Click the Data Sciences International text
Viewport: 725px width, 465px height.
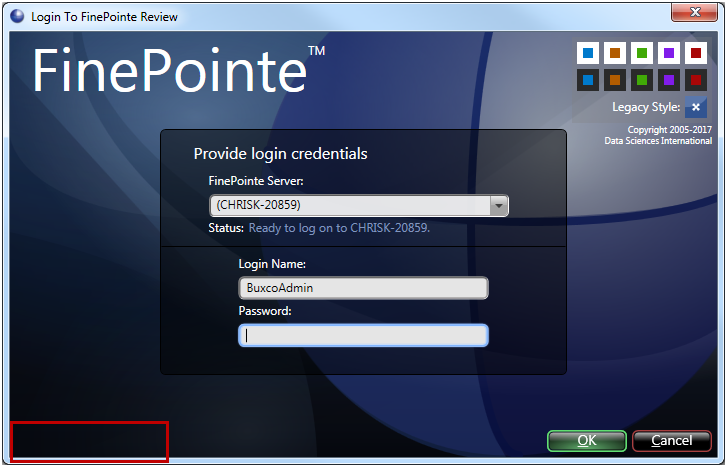[x=658, y=141]
